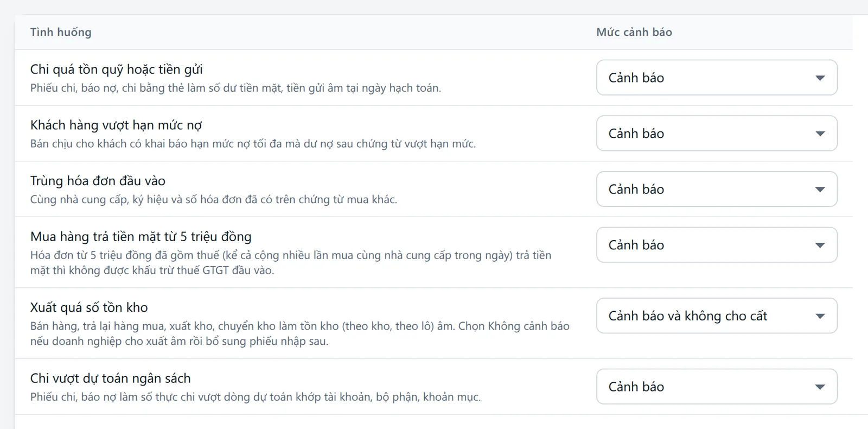868x429 pixels.
Task: Click the 'Tình huống' column header
Action: [x=61, y=32]
